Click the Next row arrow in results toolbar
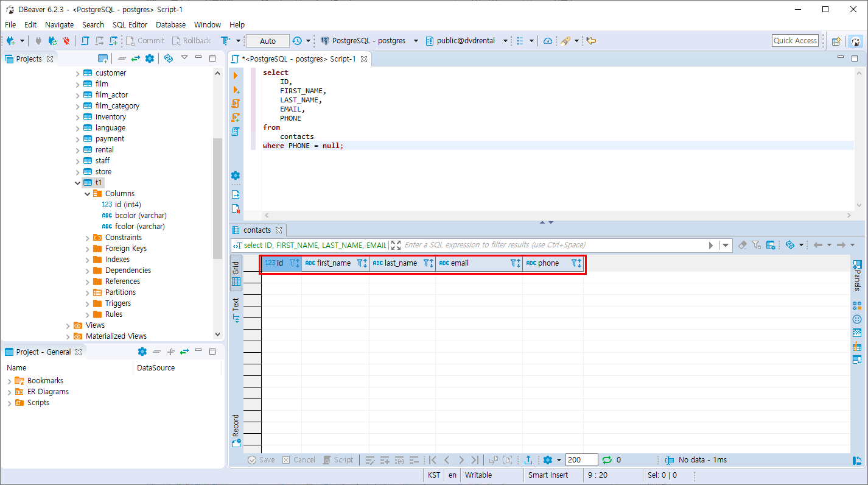This screenshot has width=868, height=485. [461, 460]
